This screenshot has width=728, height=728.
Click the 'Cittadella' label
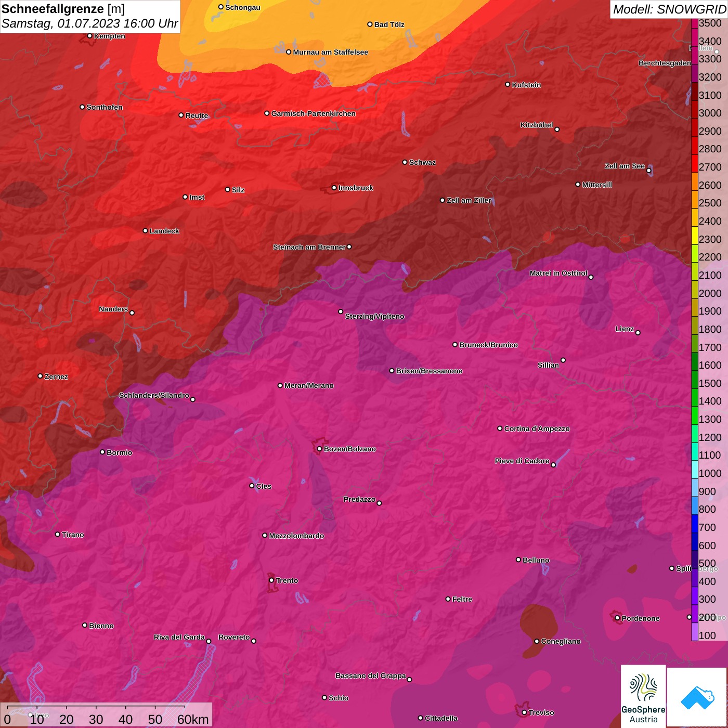(x=441, y=718)
